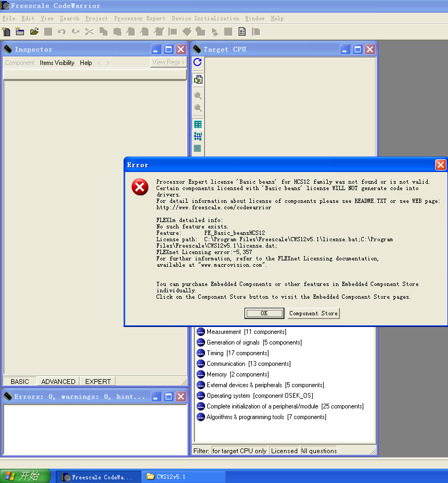Click the forward arrow in Inspector menu
This screenshot has height=483, width=448.
pos(108,63)
